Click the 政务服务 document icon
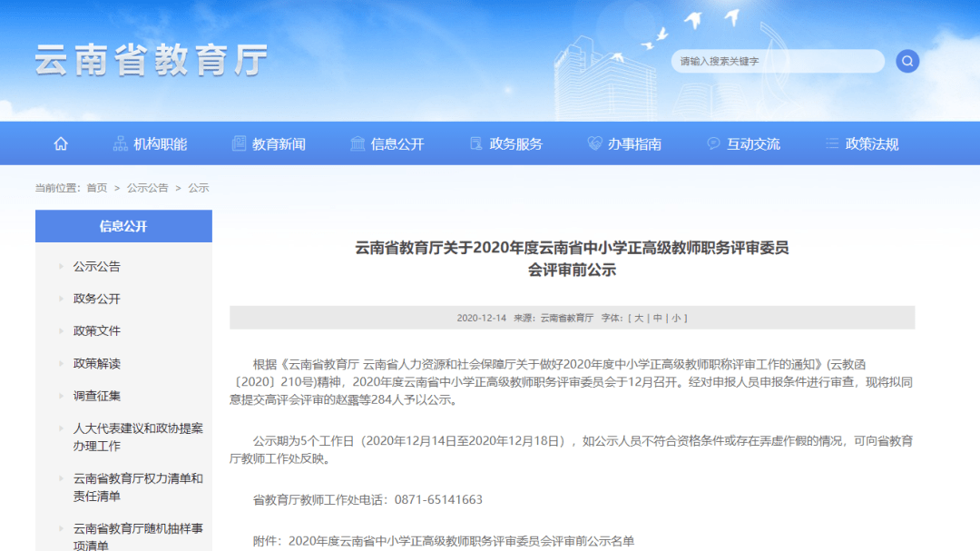Screen dimensions: 980x551 [x=476, y=143]
